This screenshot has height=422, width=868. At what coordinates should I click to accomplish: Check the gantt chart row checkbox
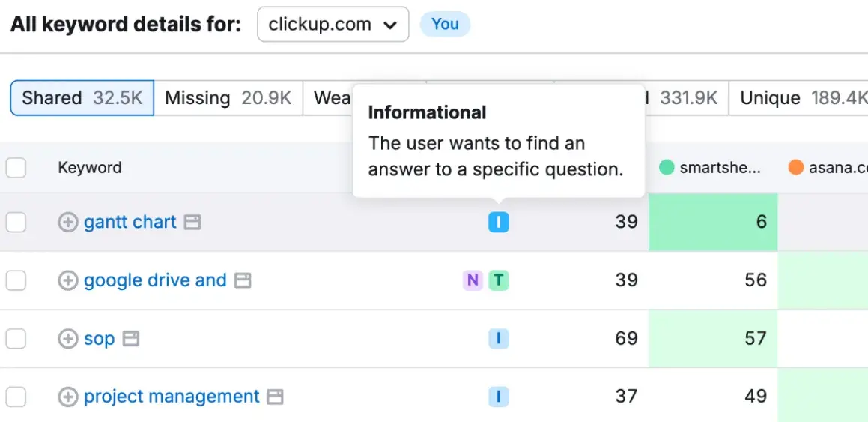[x=16, y=222]
